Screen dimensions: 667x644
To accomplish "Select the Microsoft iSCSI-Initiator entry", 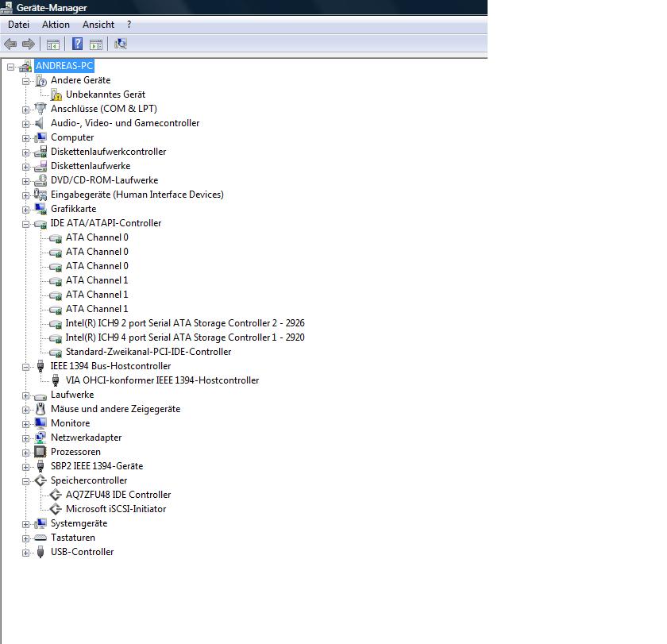I will point(116,509).
